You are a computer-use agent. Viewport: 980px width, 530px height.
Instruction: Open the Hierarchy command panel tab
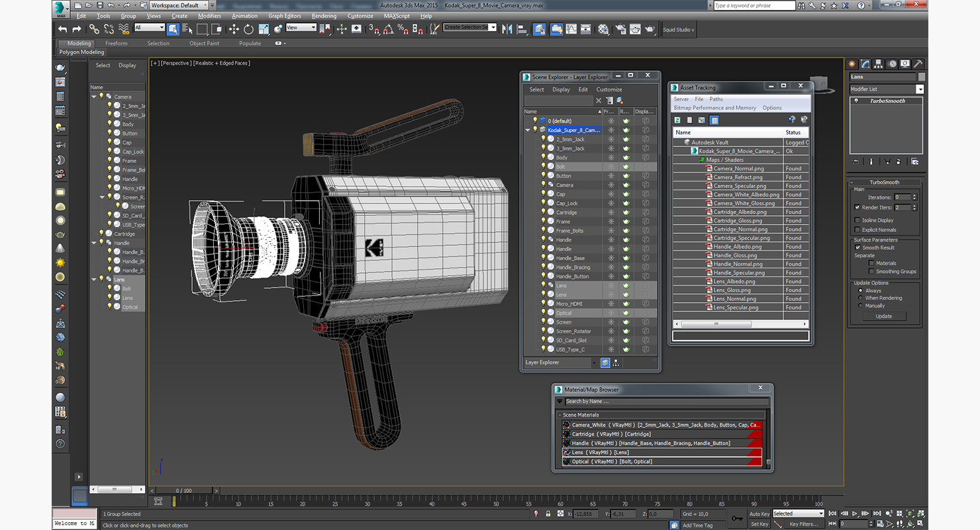click(x=878, y=64)
